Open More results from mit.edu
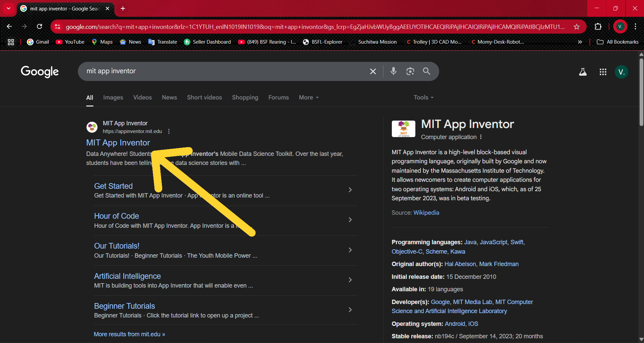Viewport: 644px width, 343px height. point(129,334)
